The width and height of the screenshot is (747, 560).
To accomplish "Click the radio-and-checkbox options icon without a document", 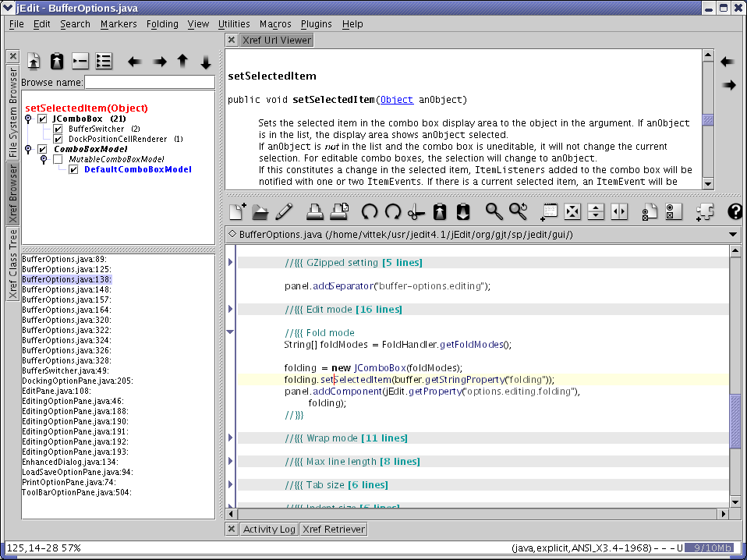I will coord(674,211).
